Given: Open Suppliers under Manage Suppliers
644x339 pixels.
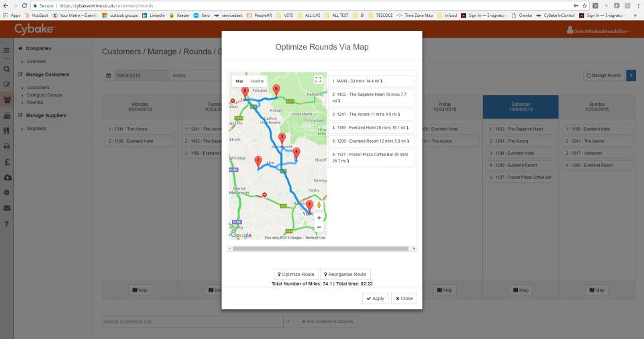Looking at the screenshot, I should click(36, 129).
